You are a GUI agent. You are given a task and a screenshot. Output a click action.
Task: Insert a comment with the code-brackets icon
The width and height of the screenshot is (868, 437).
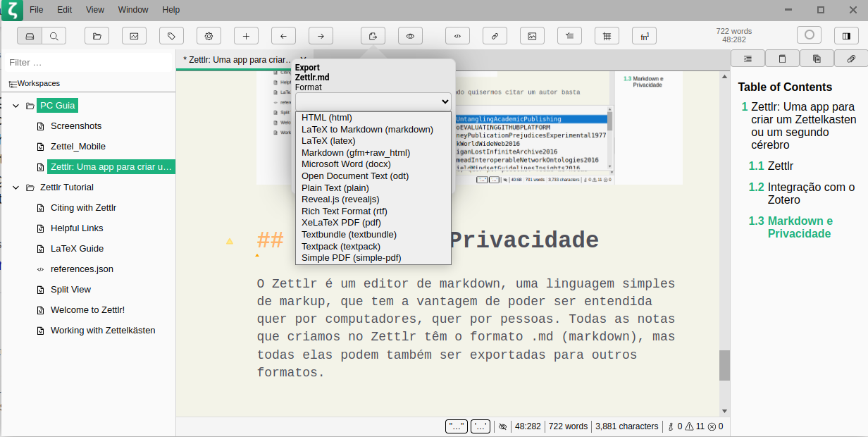(x=457, y=35)
